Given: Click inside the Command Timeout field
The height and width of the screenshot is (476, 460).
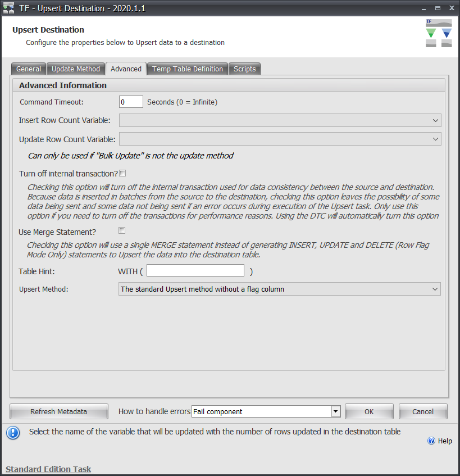Looking at the screenshot, I should point(131,102).
